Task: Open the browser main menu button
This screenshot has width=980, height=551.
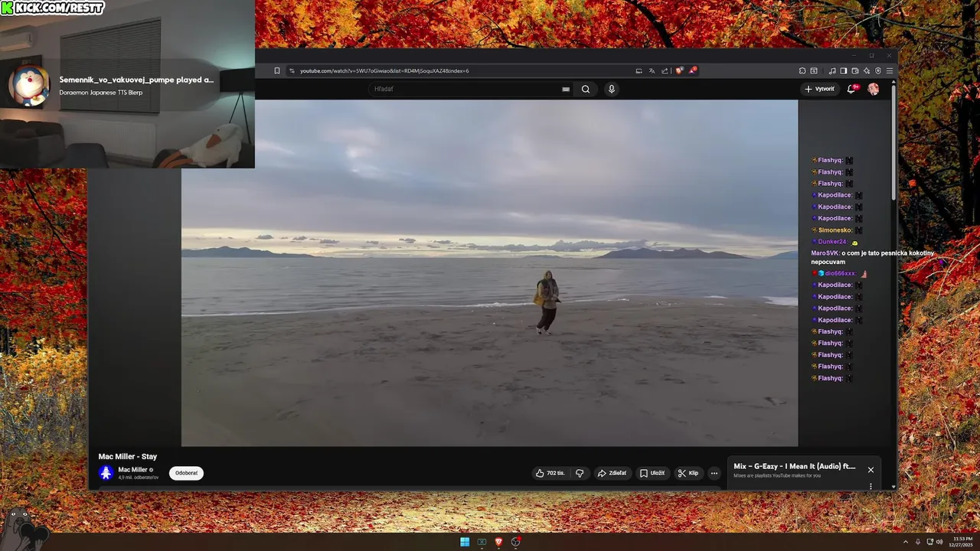Action: click(x=889, y=70)
